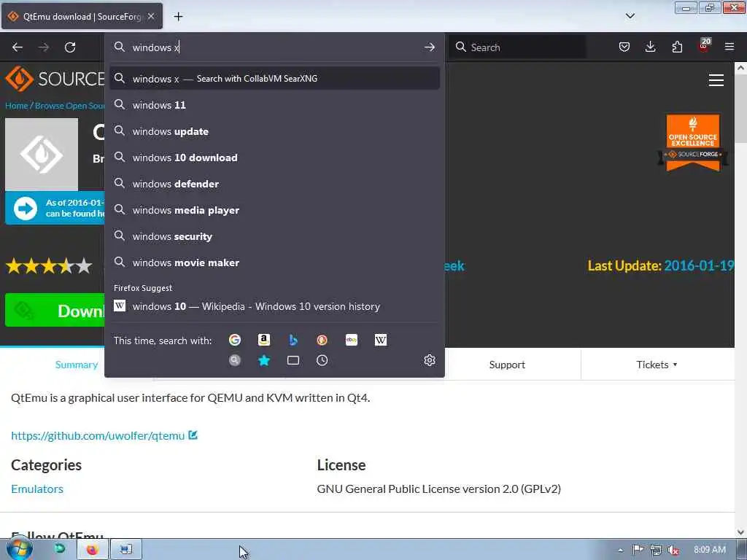Image resolution: width=747 pixels, height=560 pixels.
Task: Open the Action Center flag icon
Action: 638,550
